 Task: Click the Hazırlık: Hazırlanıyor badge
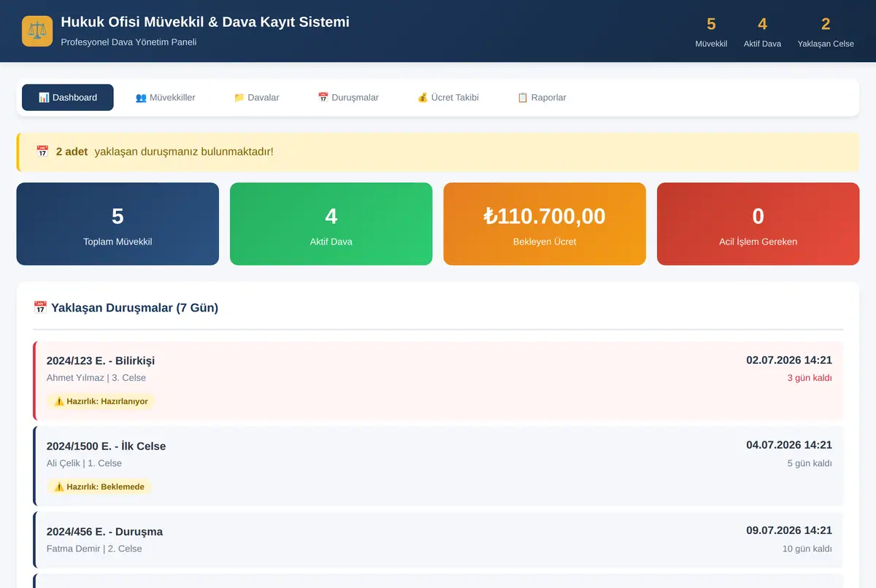point(101,401)
